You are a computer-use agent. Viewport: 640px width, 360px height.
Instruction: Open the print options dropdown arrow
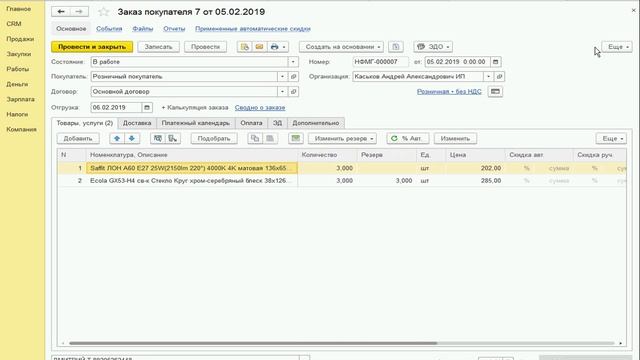click(284, 47)
